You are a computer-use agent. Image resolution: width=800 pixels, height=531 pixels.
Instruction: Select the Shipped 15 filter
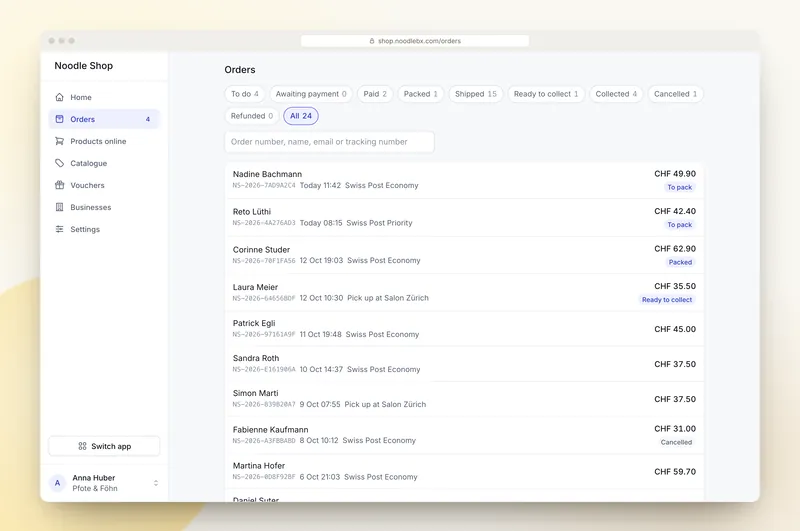click(x=476, y=94)
